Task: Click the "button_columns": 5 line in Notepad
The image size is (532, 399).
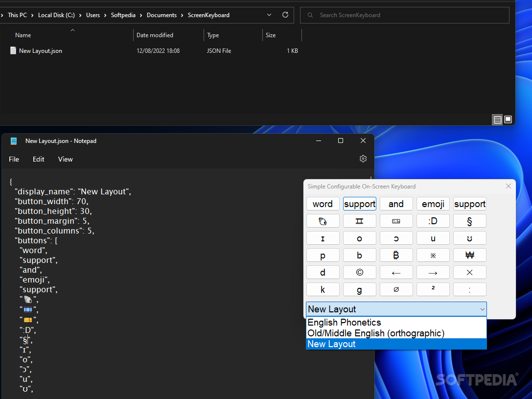Action: (54, 231)
